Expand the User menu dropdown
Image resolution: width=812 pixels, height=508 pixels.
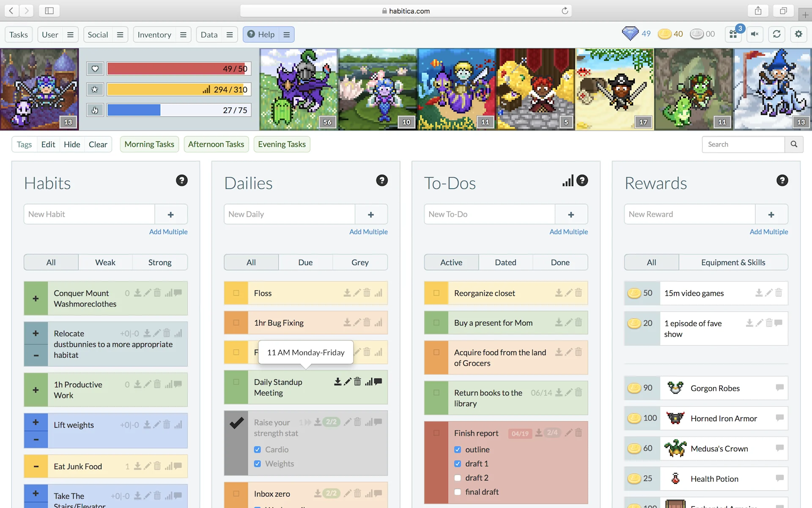70,35
